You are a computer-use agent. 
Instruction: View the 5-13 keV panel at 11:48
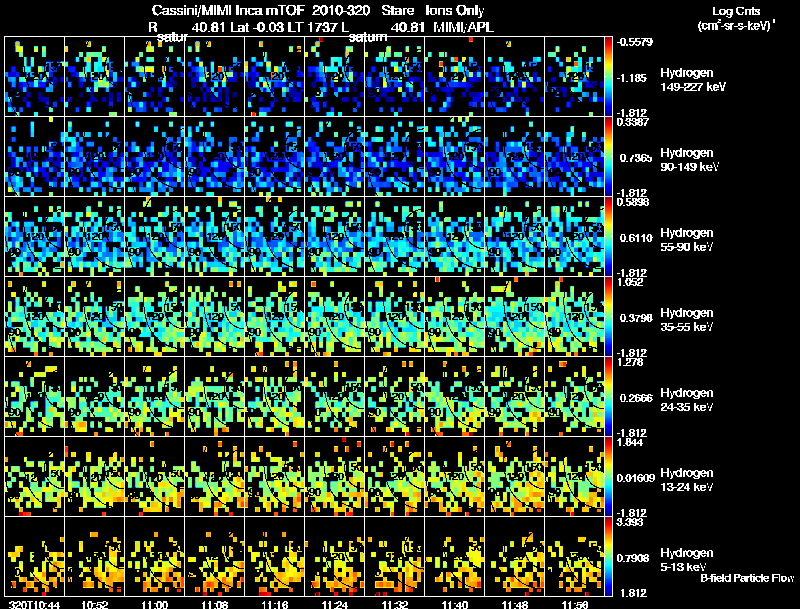tap(515, 557)
